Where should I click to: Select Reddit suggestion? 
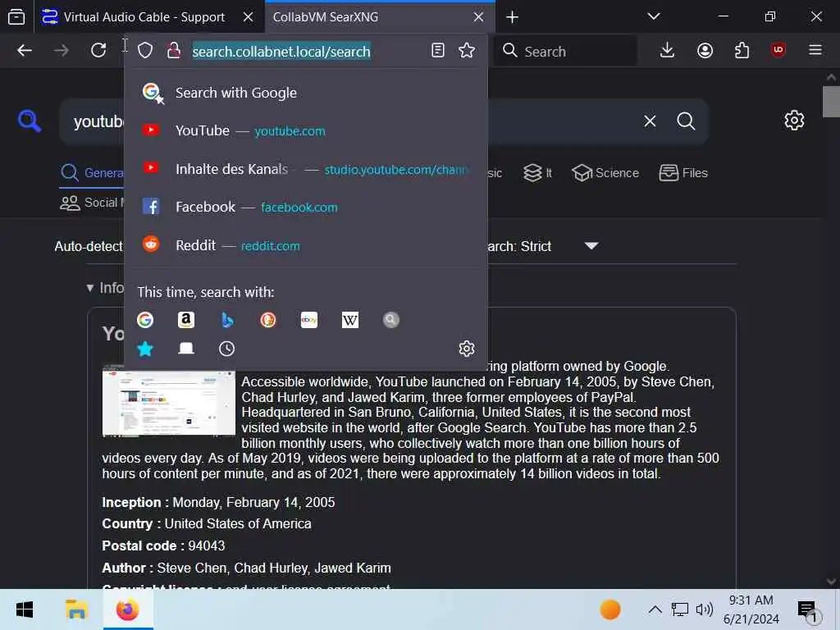(x=306, y=245)
